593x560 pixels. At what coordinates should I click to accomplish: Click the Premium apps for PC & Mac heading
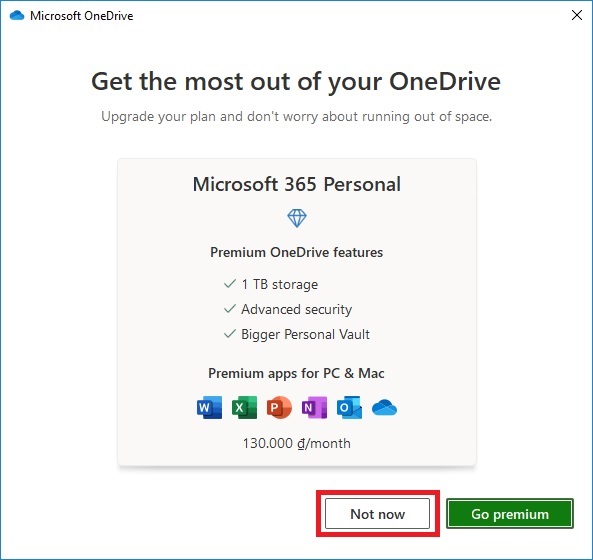[x=297, y=374]
